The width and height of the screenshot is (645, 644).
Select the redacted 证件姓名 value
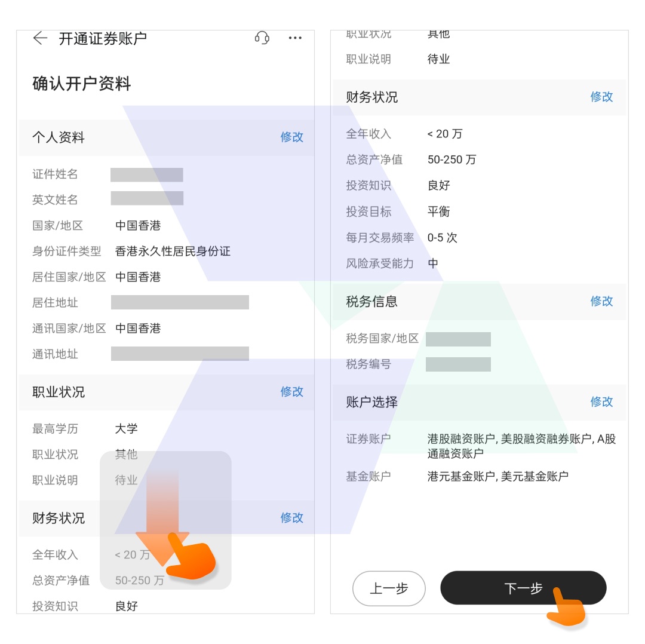point(147,175)
